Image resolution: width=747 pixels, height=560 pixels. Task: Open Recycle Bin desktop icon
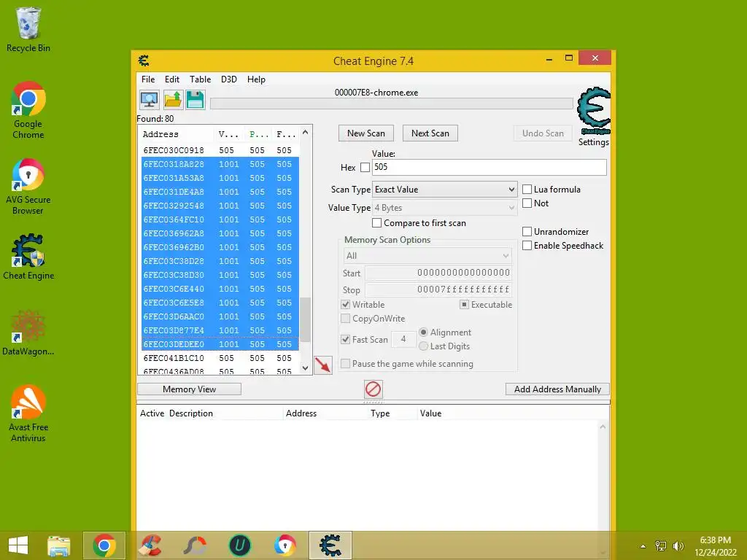[x=28, y=29]
